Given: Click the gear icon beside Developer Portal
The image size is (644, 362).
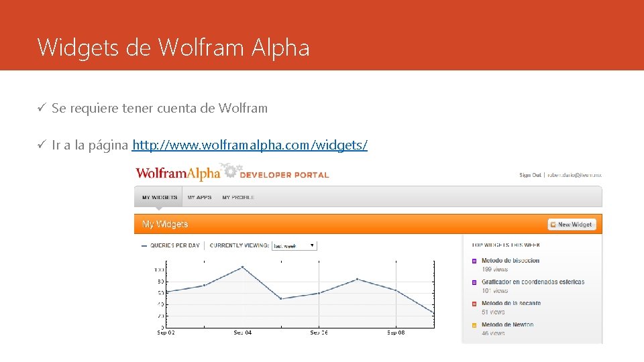Looking at the screenshot, I should coord(231,171).
